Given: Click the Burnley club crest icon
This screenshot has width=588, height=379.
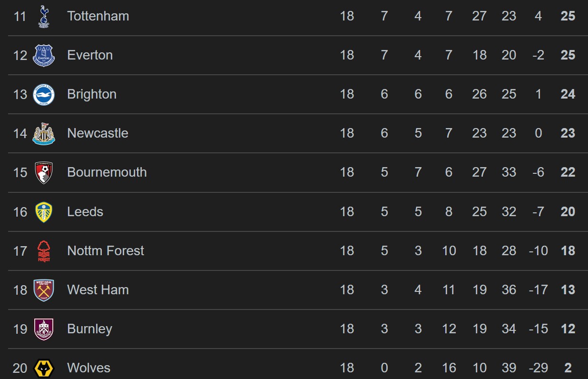Looking at the screenshot, I should coord(44,329).
